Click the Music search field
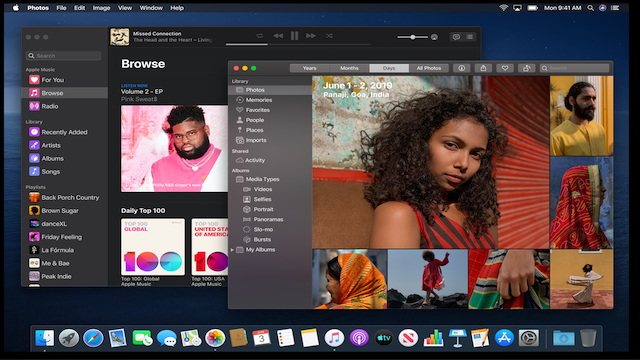Image resolution: width=640 pixels, height=360 pixels. point(63,56)
